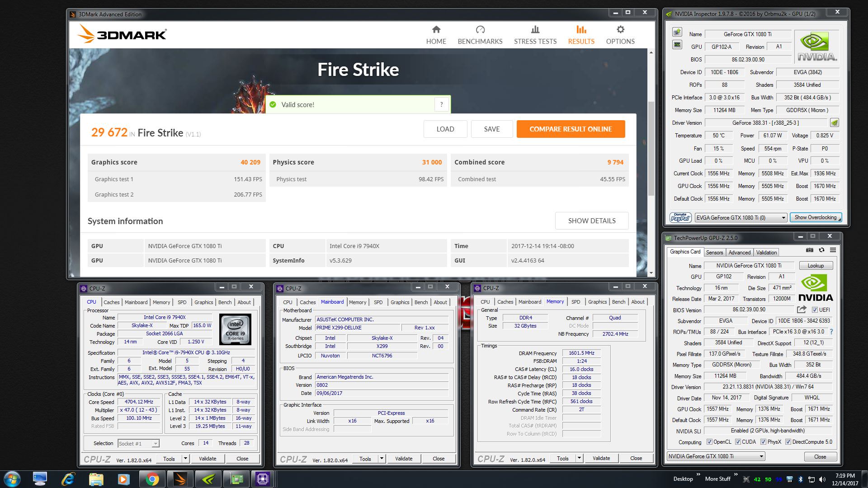Click the upload icon in NVIDIA Inspector

[x=677, y=32]
